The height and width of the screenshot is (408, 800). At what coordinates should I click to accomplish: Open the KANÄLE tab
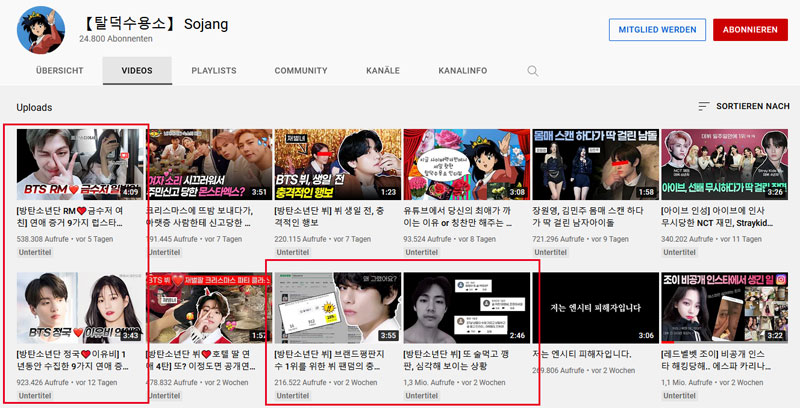tap(383, 71)
